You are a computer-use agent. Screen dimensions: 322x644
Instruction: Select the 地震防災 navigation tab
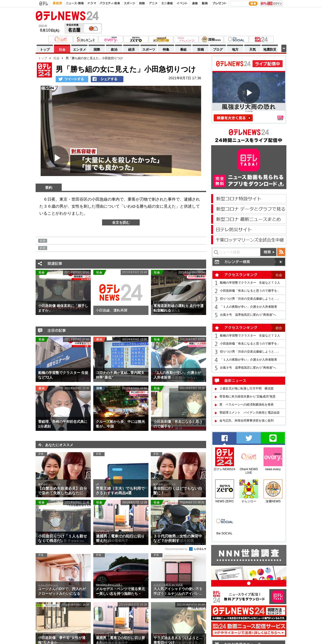pos(270,49)
